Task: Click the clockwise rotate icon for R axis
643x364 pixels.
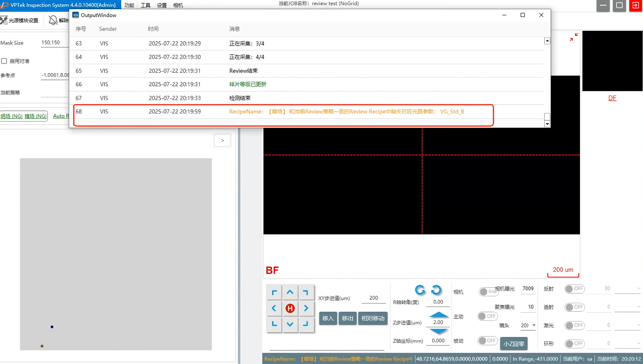Action: (x=436, y=290)
